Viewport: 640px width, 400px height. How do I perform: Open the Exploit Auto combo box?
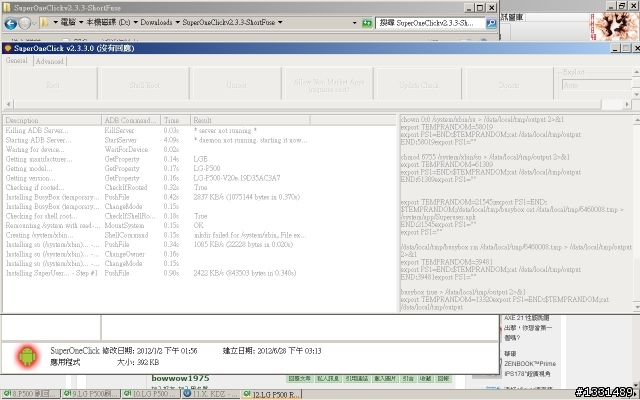[596, 85]
